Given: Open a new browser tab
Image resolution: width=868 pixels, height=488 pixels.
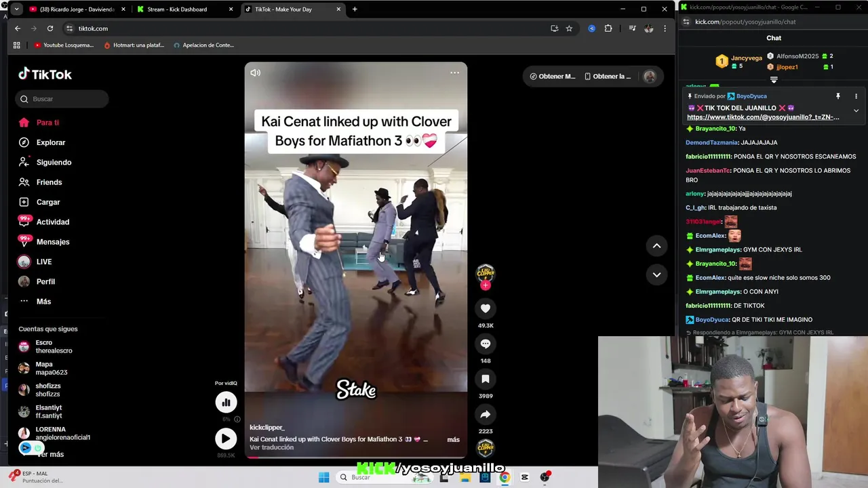Looking at the screenshot, I should point(355,9).
